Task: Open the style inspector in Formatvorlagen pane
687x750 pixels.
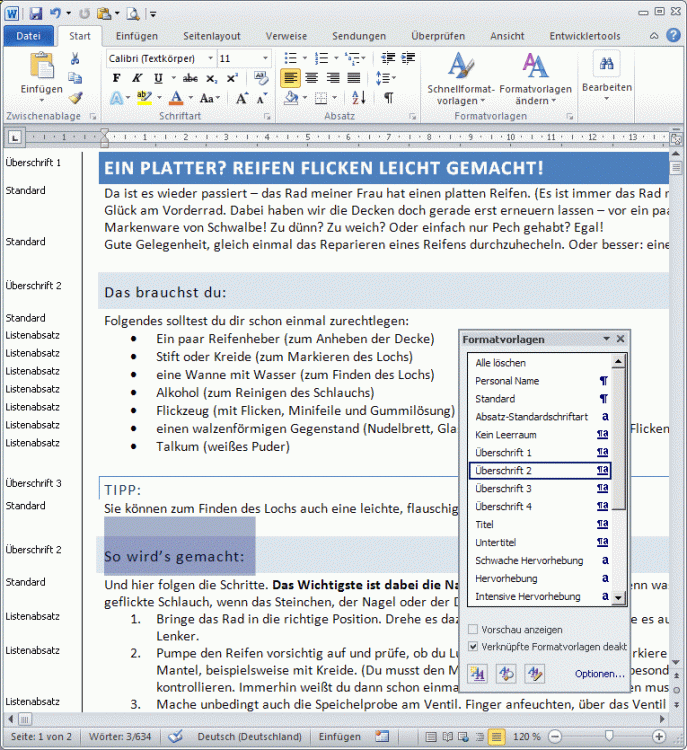Action: click(x=507, y=673)
